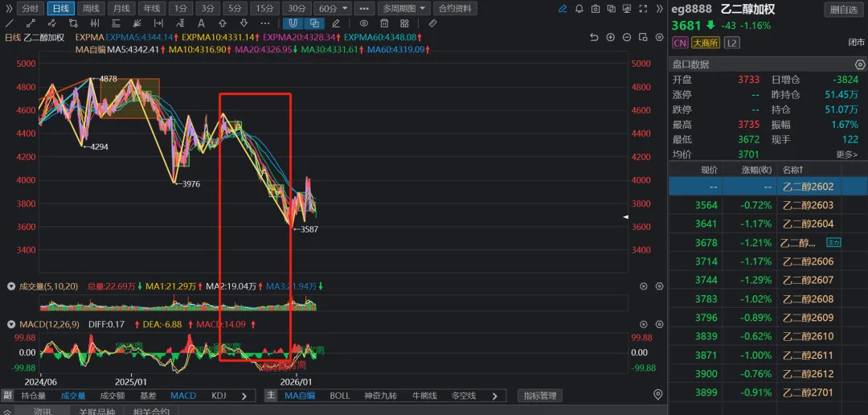This screenshot has height=415, width=868.
Task: Select the two-point segment drawing tool
Action: (x=31, y=23)
